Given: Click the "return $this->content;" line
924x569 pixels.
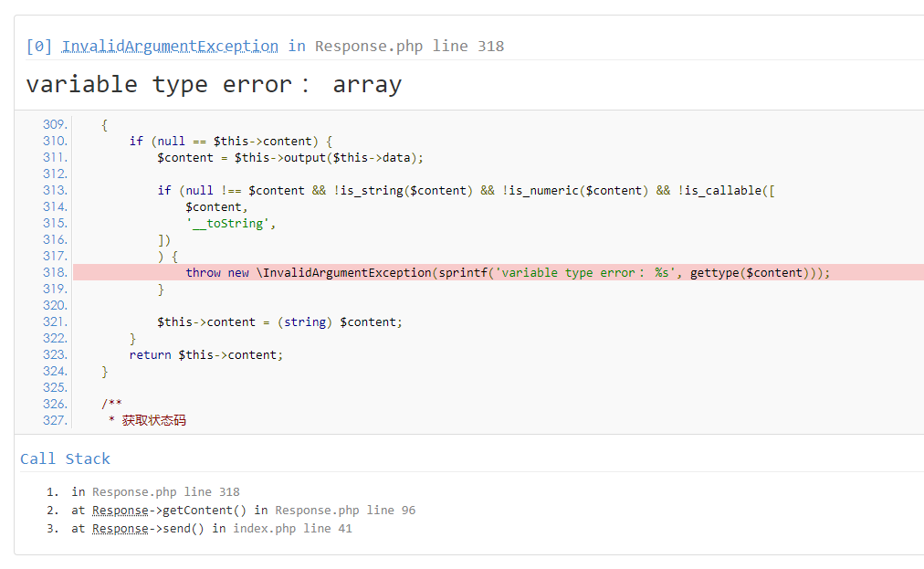Looking at the screenshot, I should (205, 354).
